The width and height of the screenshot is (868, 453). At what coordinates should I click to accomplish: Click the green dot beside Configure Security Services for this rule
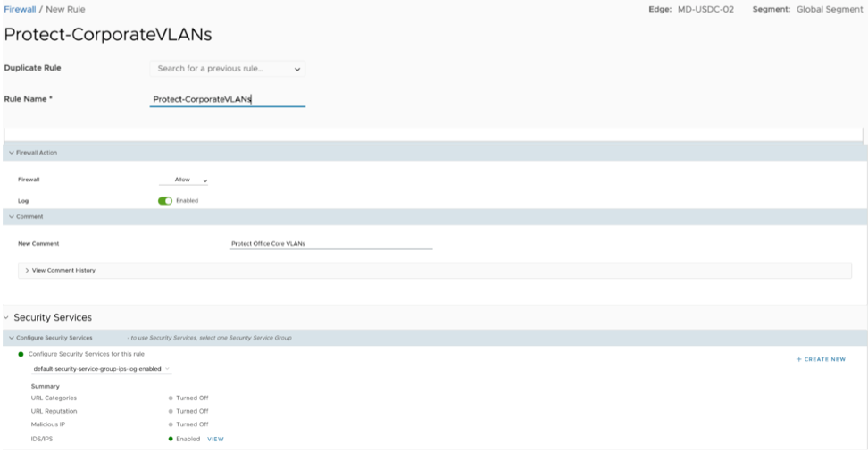[21, 354]
